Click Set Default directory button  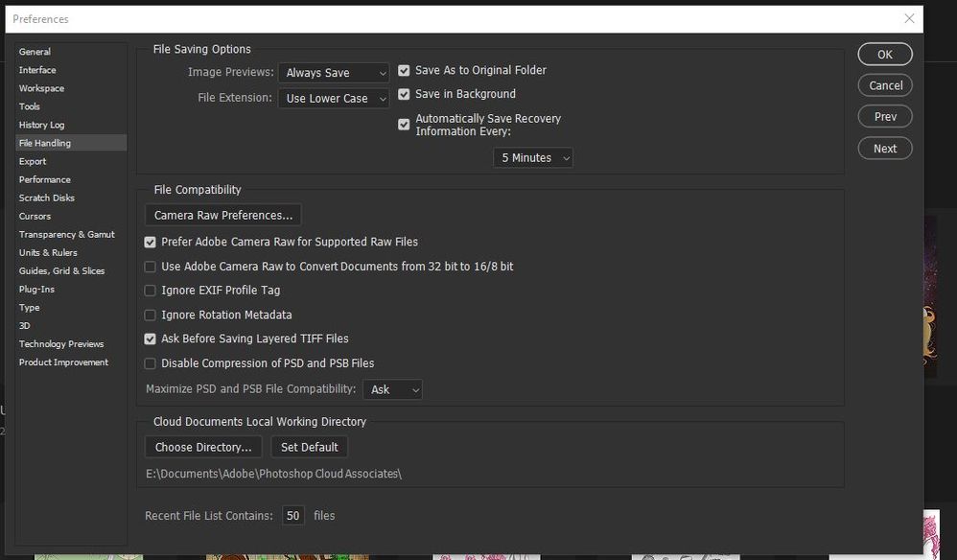pos(310,447)
